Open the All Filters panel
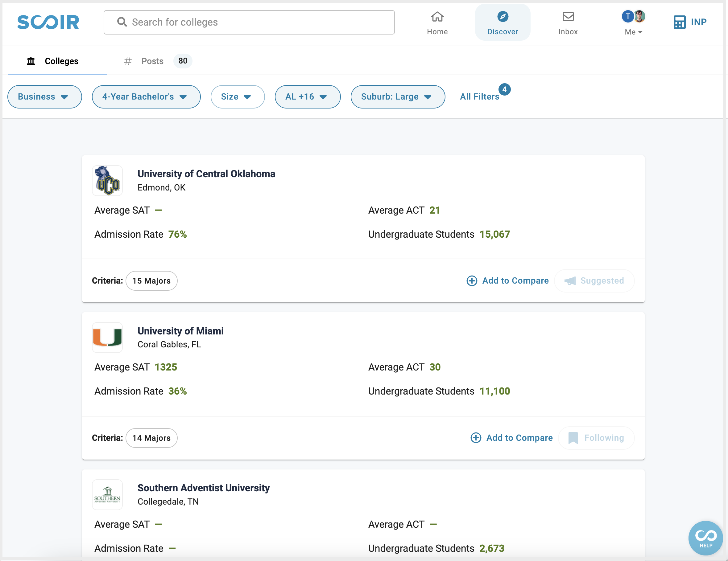Screen dimensions: 728x561 [479, 96]
